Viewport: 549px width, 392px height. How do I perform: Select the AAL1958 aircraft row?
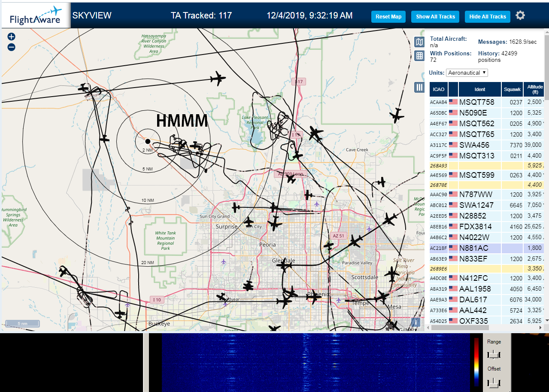click(x=487, y=289)
